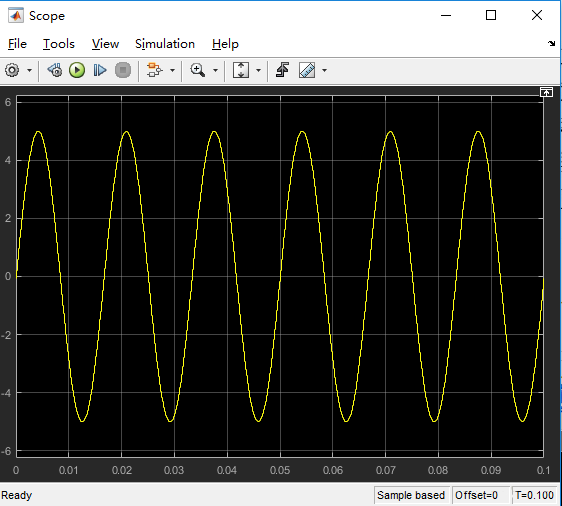Click the Scale Y-Axis Limits icon
Screen dimensions: 562x506
coord(241,70)
